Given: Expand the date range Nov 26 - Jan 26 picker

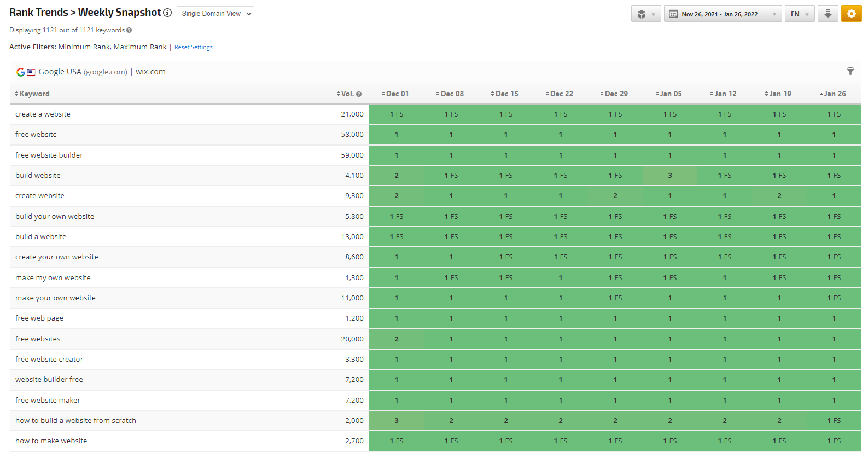Looking at the screenshot, I should pos(722,14).
